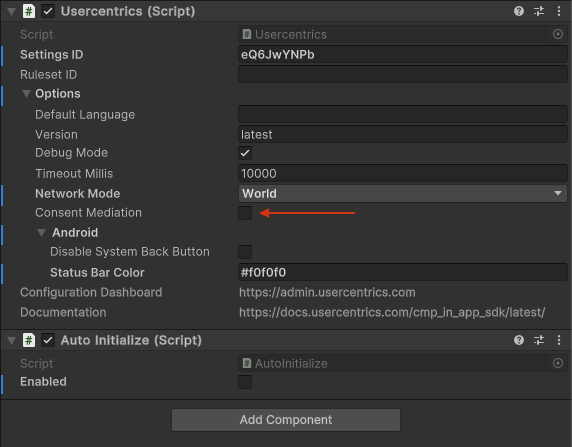Viewport: 572px width, 447px height.
Task: Collapse the Auto Initialize (Script) component
Action: 12,340
